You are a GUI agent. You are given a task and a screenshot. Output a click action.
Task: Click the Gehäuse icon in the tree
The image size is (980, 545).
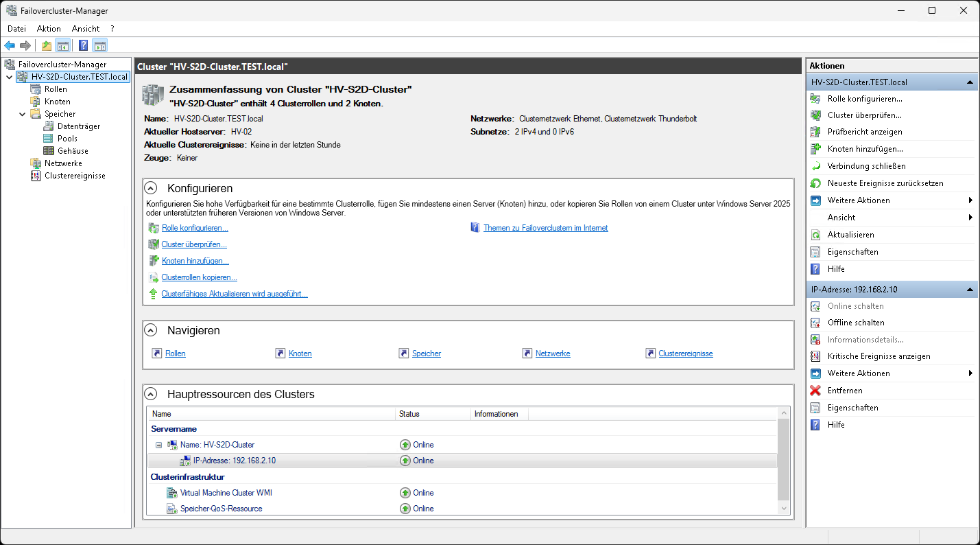point(49,151)
